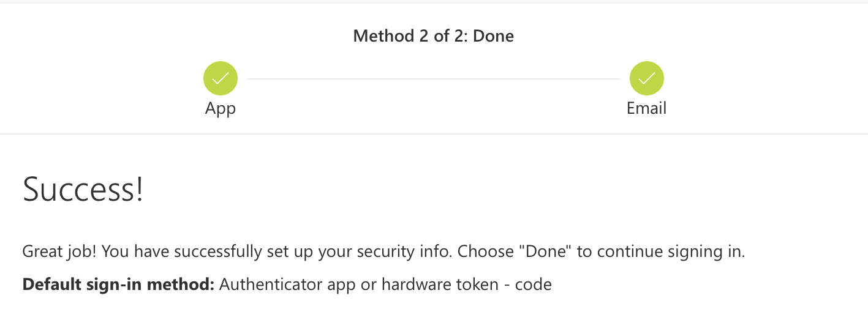Click the Email step green checkmark icon

tap(647, 79)
